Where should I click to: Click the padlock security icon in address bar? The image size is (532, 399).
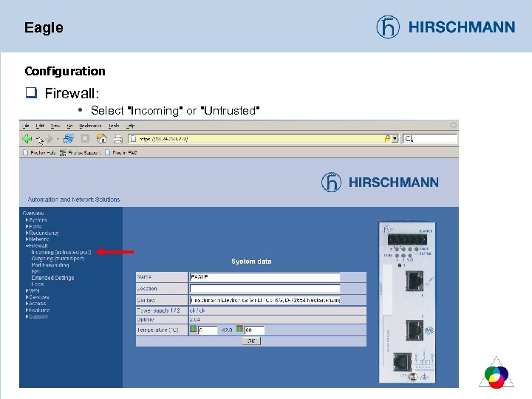[387, 138]
